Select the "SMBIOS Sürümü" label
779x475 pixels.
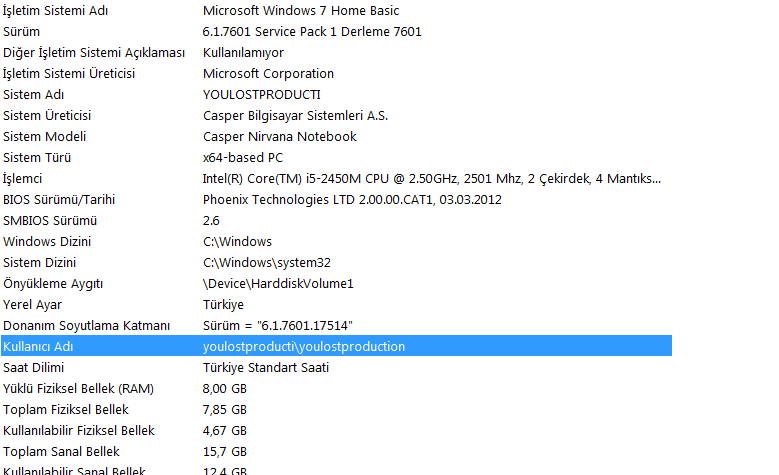pyautogui.click(x=50, y=221)
